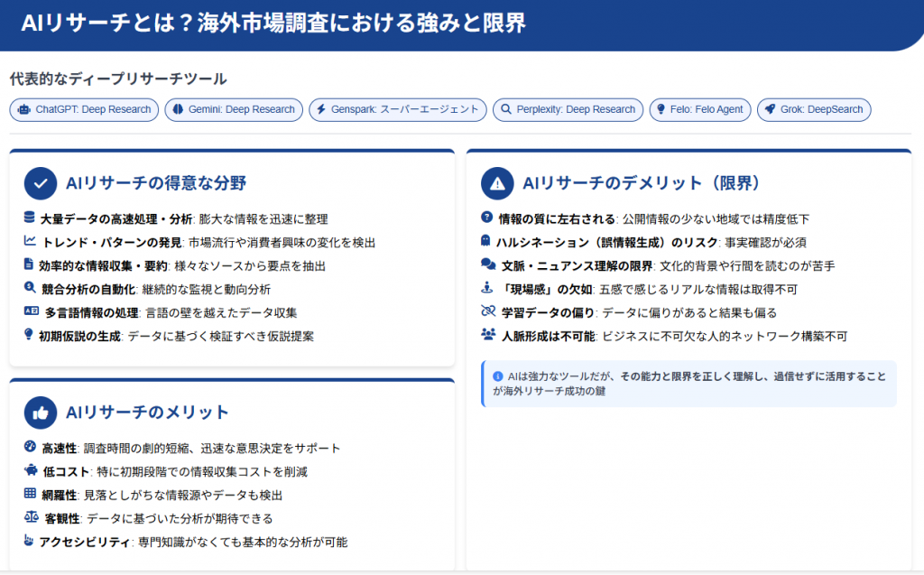This screenshot has height=575, width=924.
Task: Click the chart line icon beside トレンド・パターンの発見
Action: tap(30, 241)
